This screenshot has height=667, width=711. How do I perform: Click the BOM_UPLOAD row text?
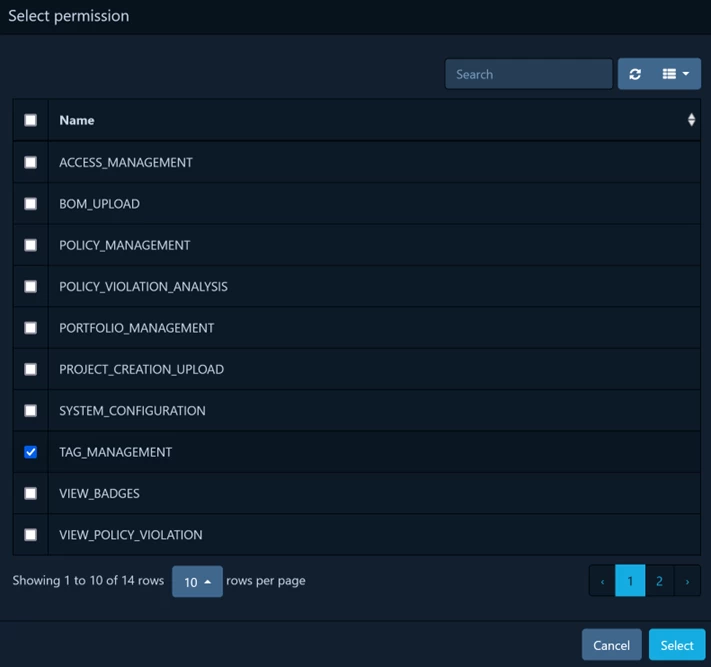[x=99, y=204]
